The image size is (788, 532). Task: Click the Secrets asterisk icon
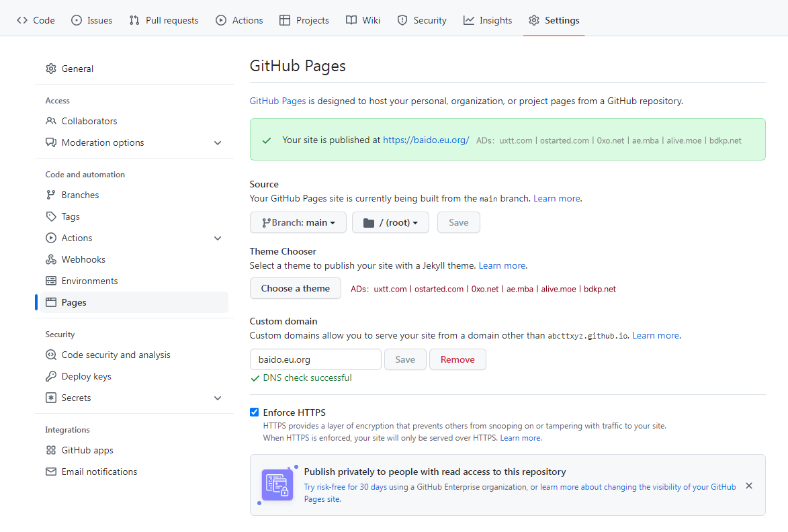[51, 398]
